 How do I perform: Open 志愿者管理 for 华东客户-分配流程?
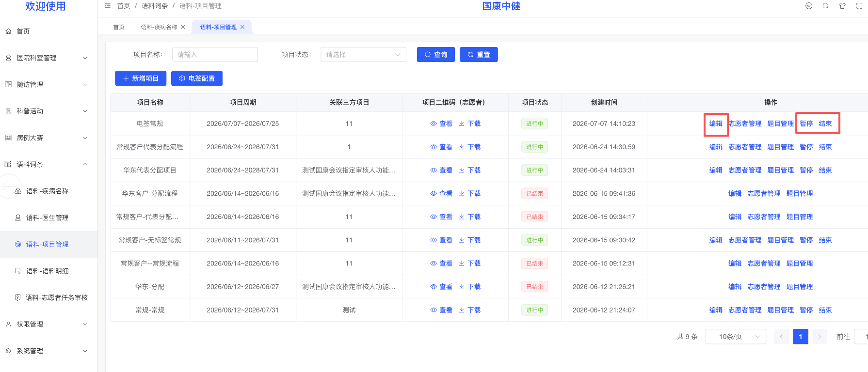tap(764, 193)
